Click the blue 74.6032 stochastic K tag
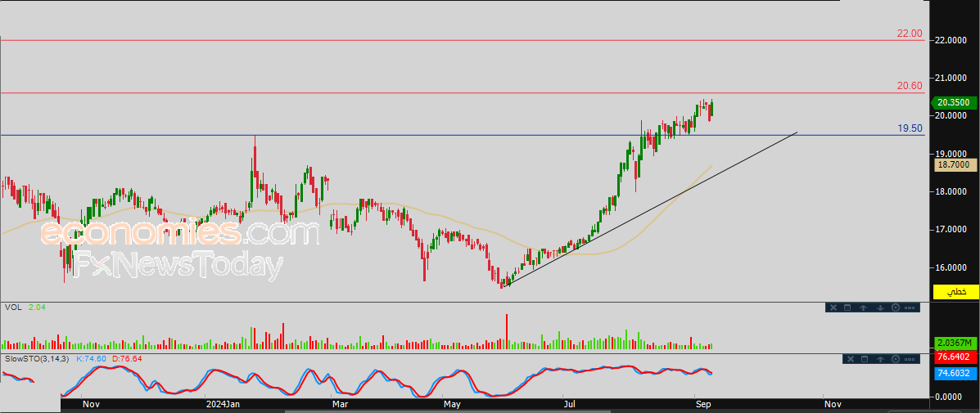Viewport: 980px width, 413px height. point(955,373)
